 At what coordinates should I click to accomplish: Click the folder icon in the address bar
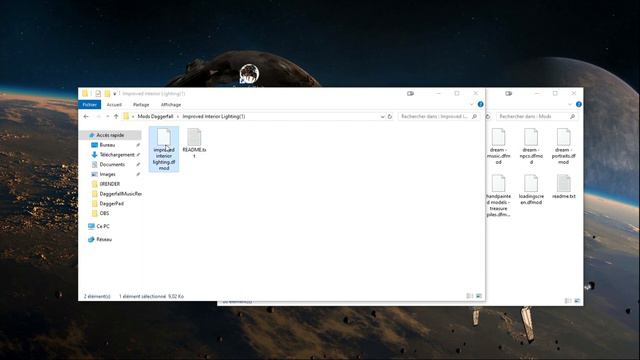[126, 117]
